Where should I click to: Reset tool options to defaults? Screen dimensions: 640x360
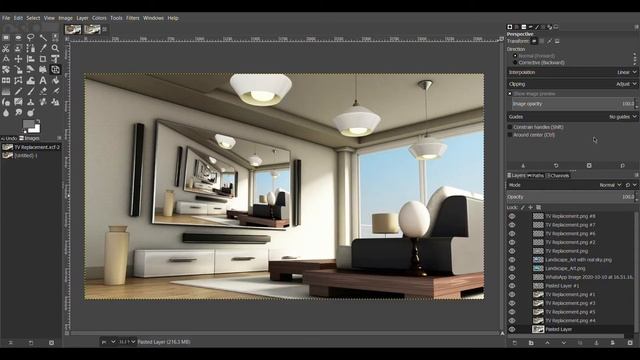[622, 166]
